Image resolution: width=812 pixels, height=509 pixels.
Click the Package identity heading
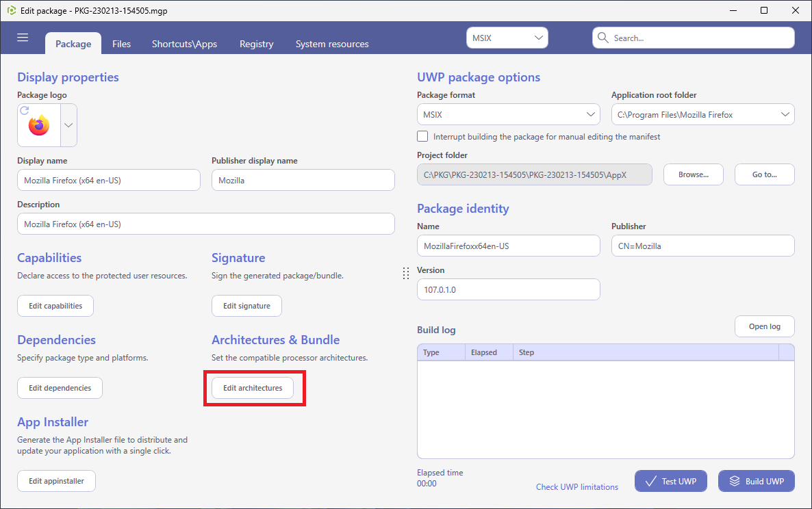(x=463, y=209)
